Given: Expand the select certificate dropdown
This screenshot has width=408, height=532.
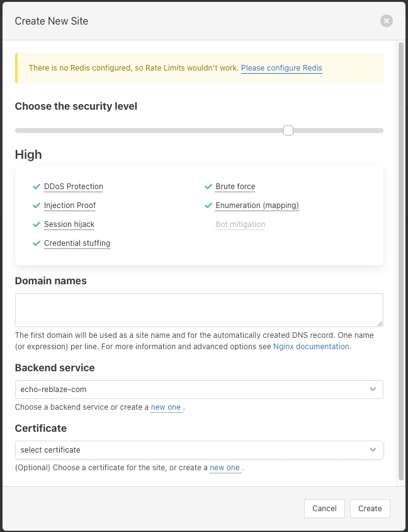Looking at the screenshot, I should pyautogui.click(x=199, y=450).
